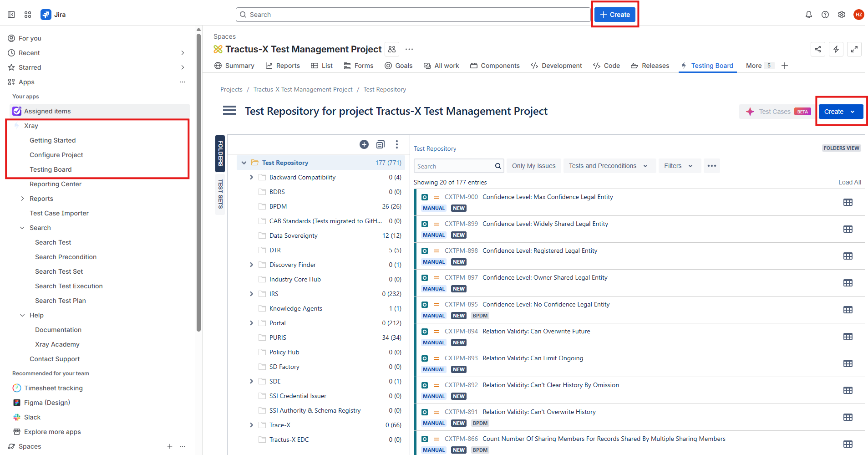The width and height of the screenshot is (868, 455).
Task: Open the Tests and Preconditions dropdown
Action: [x=609, y=166]
